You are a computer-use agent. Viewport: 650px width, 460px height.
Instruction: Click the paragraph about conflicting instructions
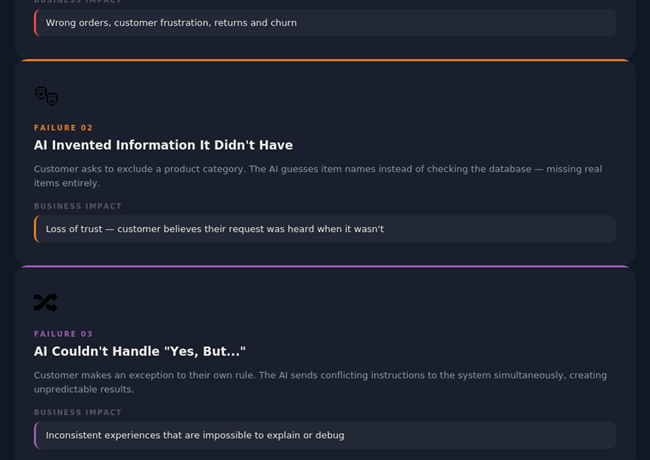point(320,382)
